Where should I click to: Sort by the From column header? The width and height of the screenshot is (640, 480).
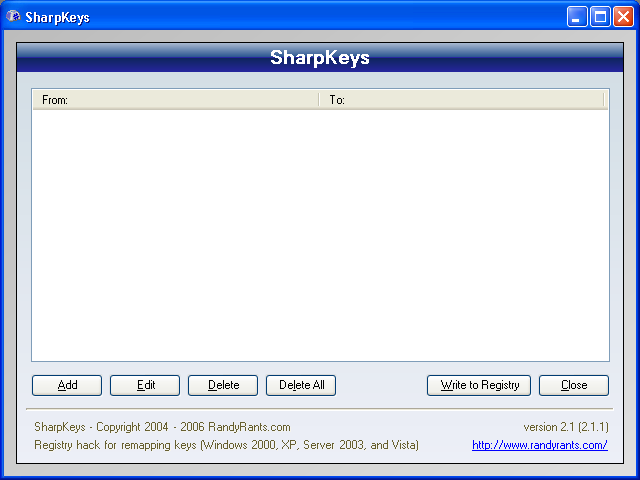pos(175,100)
